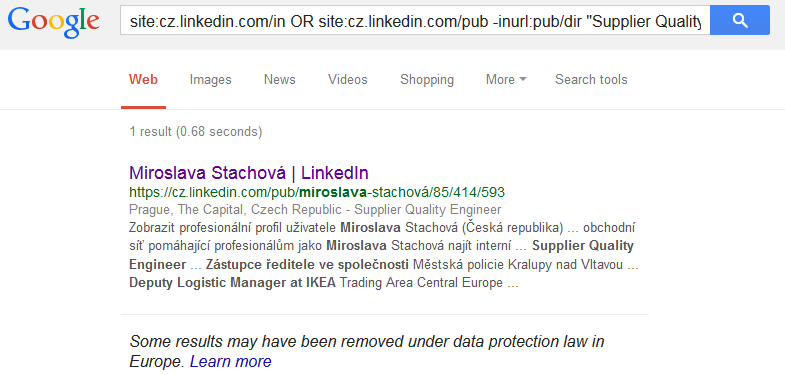Click the bold 'Supplier Quality' snippet text
This screenshot has height=375, width=785.
(x=583, y=246)
